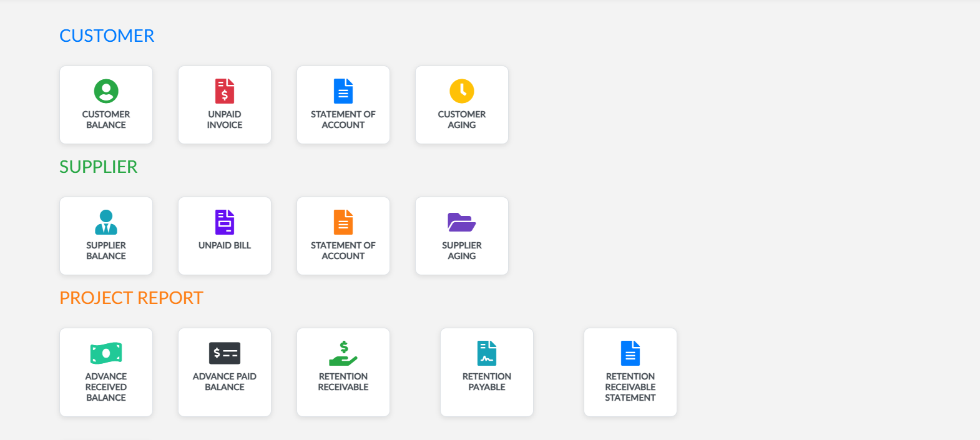This screenshot has height=440, width=980.
Task: Select the dark check Advance Paid icon
Action: pyautogui.click(x=225, y=353)
